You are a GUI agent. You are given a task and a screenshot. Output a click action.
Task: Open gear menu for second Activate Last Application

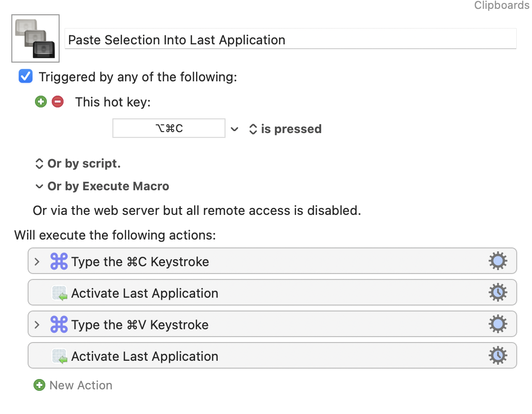(x=498, y=356)
